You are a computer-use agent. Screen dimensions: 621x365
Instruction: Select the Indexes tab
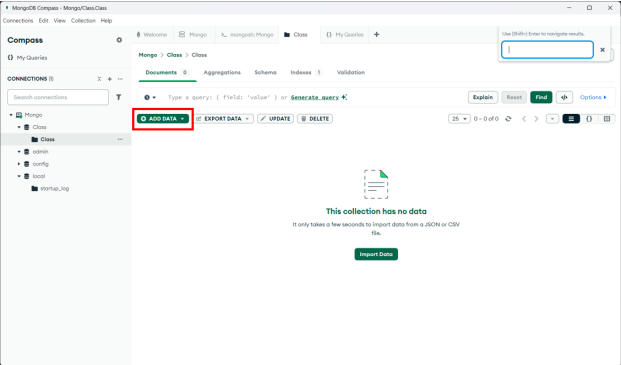(x=306, y=72)
